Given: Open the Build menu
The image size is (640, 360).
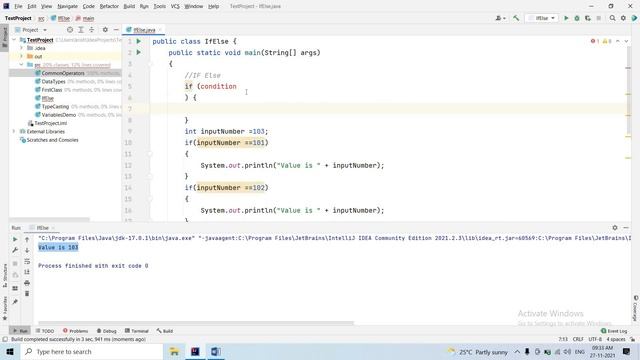Looking at the screenshot, I should pyautogui.click(x=129, y=7).
